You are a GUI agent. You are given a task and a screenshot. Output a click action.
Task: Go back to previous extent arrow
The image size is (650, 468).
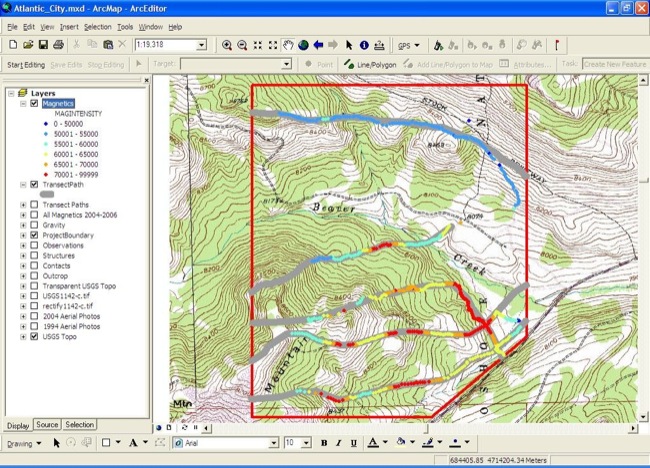tap(318, 45)
